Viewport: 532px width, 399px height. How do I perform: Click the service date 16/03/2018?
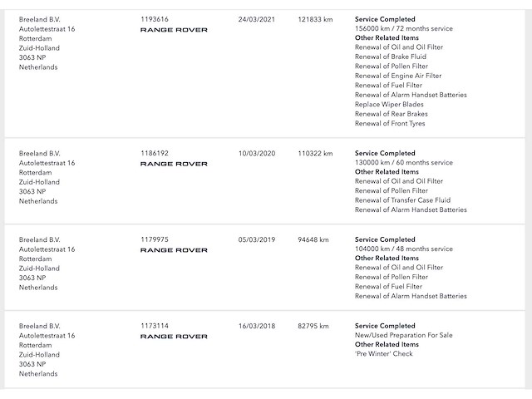254,326
